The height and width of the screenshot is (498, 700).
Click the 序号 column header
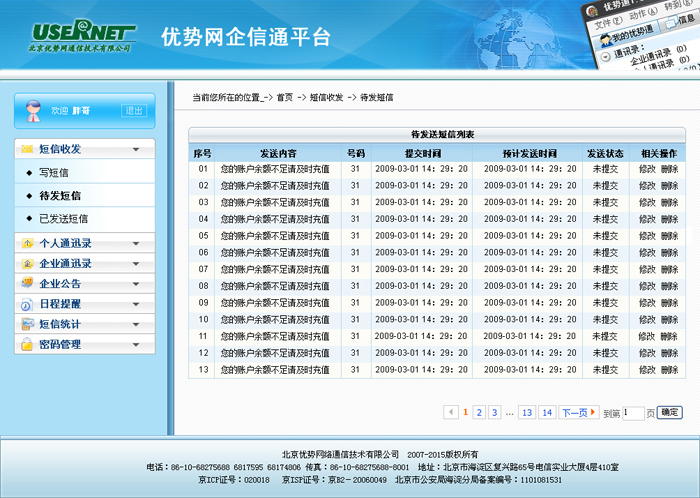click(x=202, y=154)
